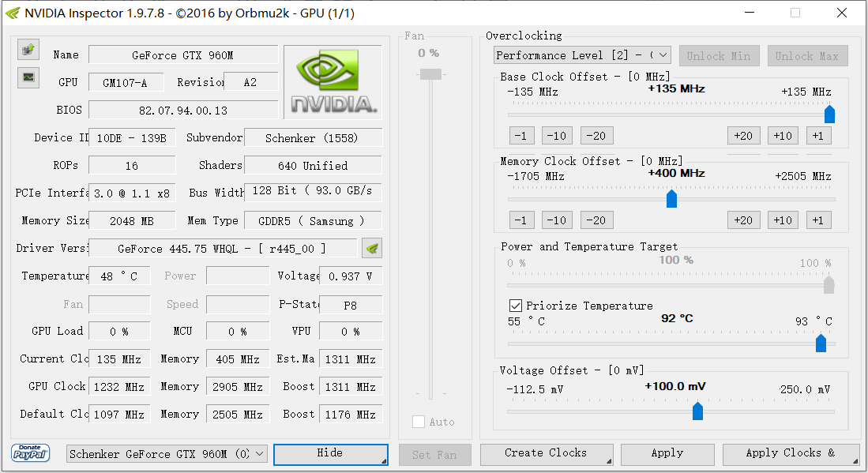This screenshot has height=473, width=868.
Task: Click the Unlock Max button
Action: [807, 56]
